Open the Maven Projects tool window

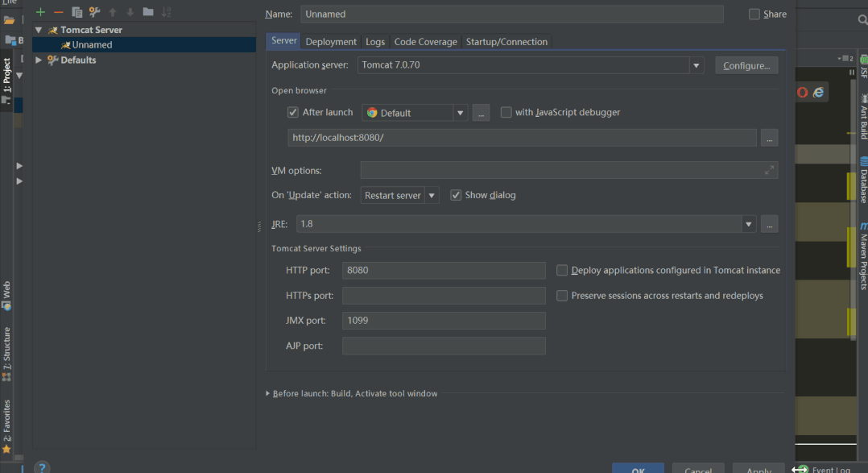click(863, 255)
